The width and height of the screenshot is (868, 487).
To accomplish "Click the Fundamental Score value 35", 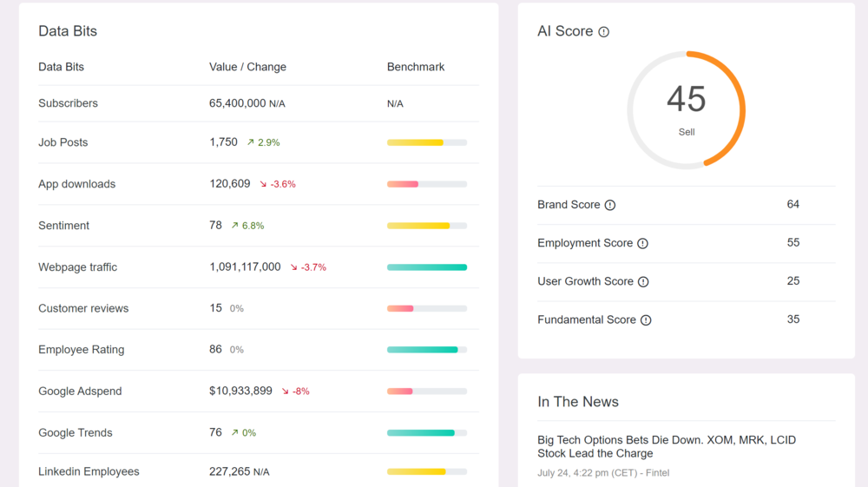I will (x=793, y=319).
